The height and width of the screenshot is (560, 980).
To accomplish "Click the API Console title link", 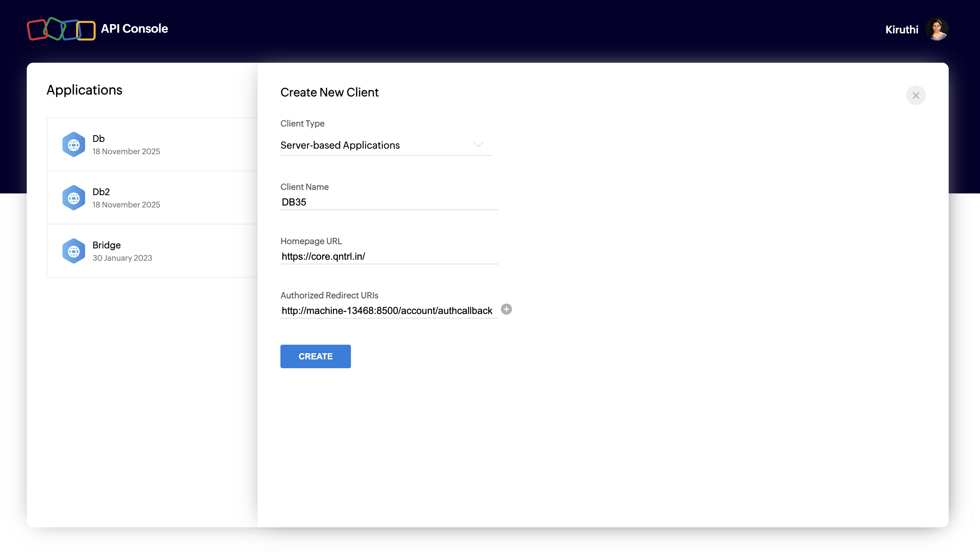I will (x=134, y=29).
